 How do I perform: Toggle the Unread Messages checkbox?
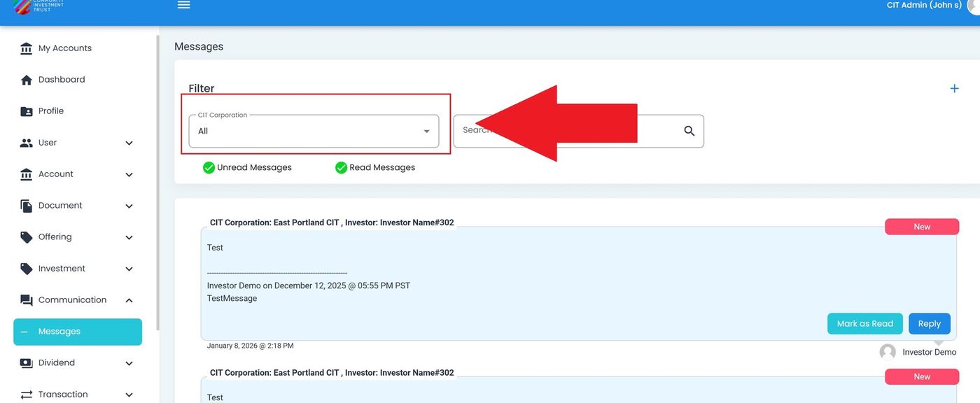tap(209, 167)
